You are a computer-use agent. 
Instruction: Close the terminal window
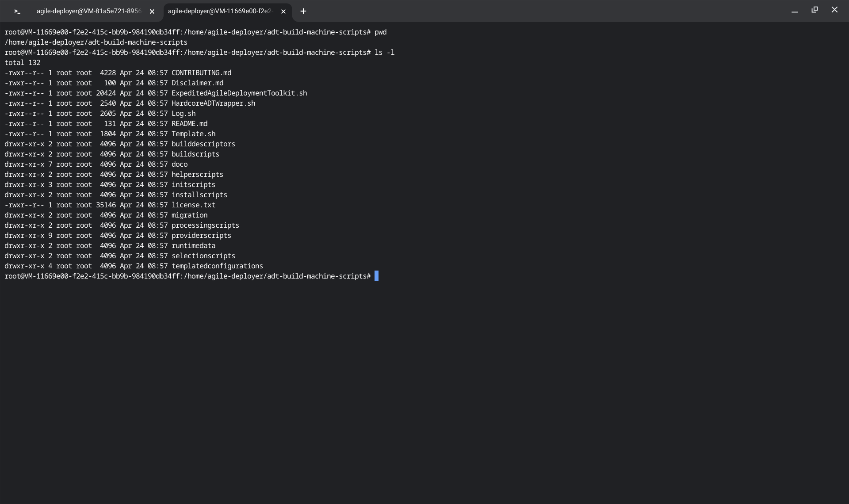coord(834,10)
